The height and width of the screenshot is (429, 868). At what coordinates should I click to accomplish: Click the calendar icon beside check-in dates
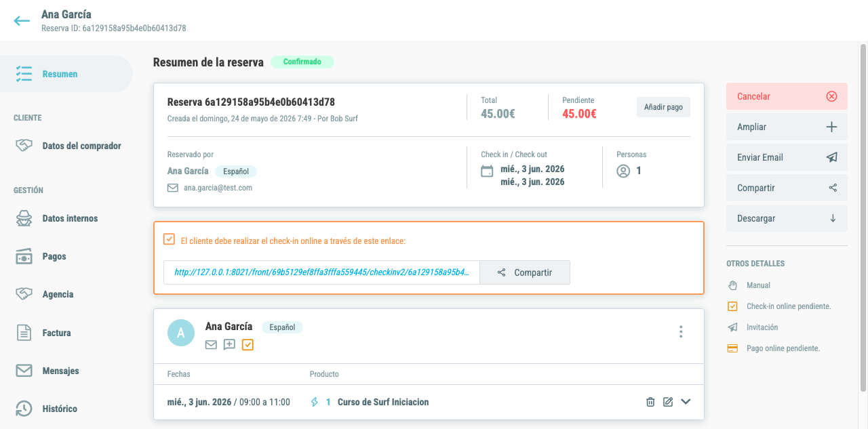click(x=487, y=171)
